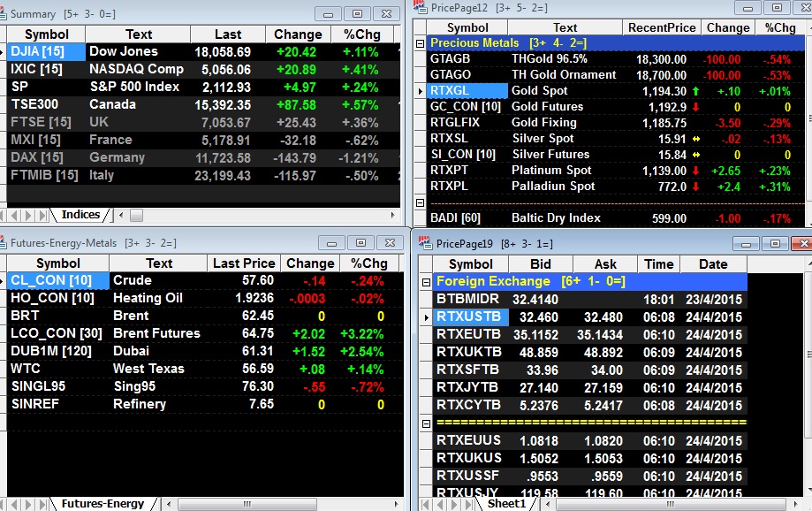Collapse the group below Palladiun Spot row
The width and height of the screenshot is (812, 511).
click(x=420, y=202)
